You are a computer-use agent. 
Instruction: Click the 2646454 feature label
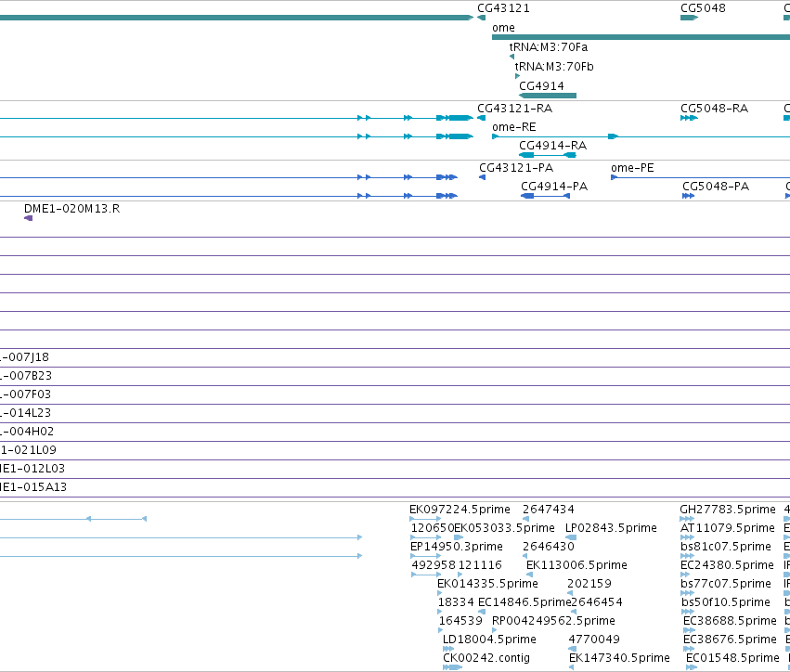597,602
